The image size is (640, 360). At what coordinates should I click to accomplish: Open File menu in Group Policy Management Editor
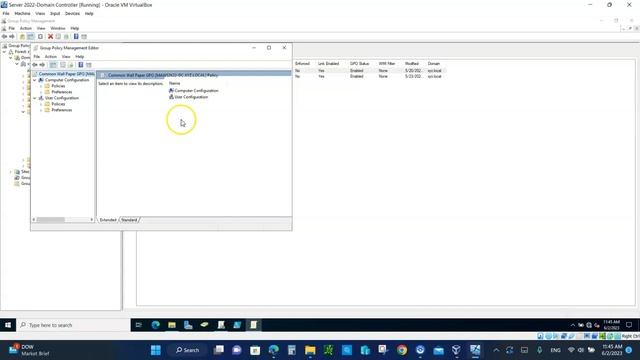[37, 57]
